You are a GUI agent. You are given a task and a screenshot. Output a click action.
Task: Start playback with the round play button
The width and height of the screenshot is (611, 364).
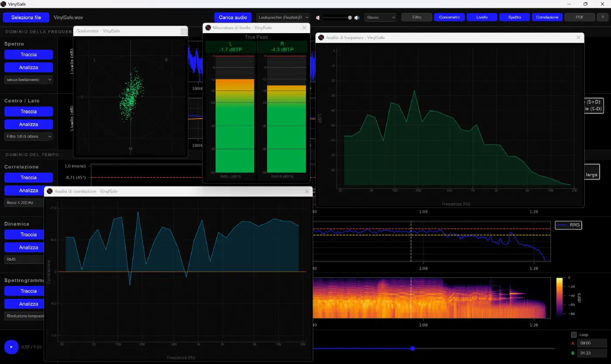(x=11, y=347)
